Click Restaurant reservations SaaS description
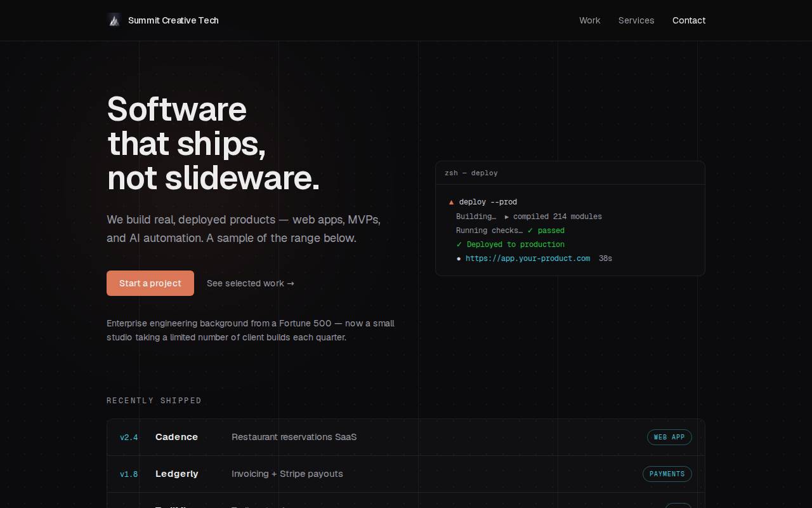 coord(294,437)
